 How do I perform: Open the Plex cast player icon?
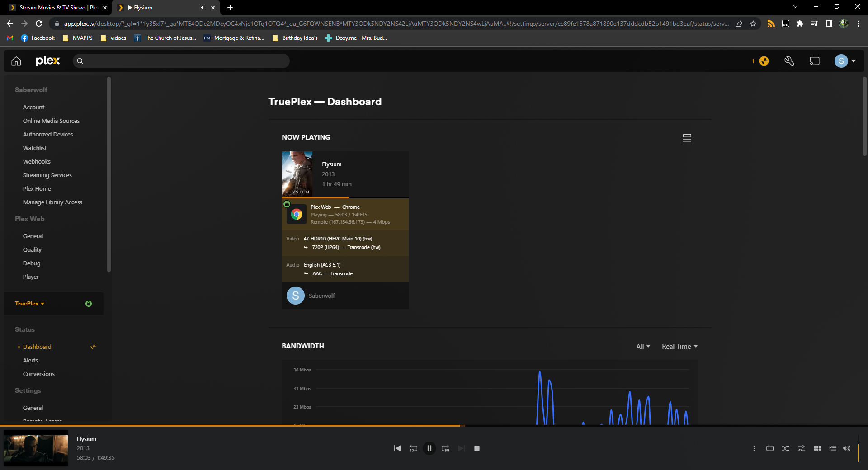coord(815,61)
